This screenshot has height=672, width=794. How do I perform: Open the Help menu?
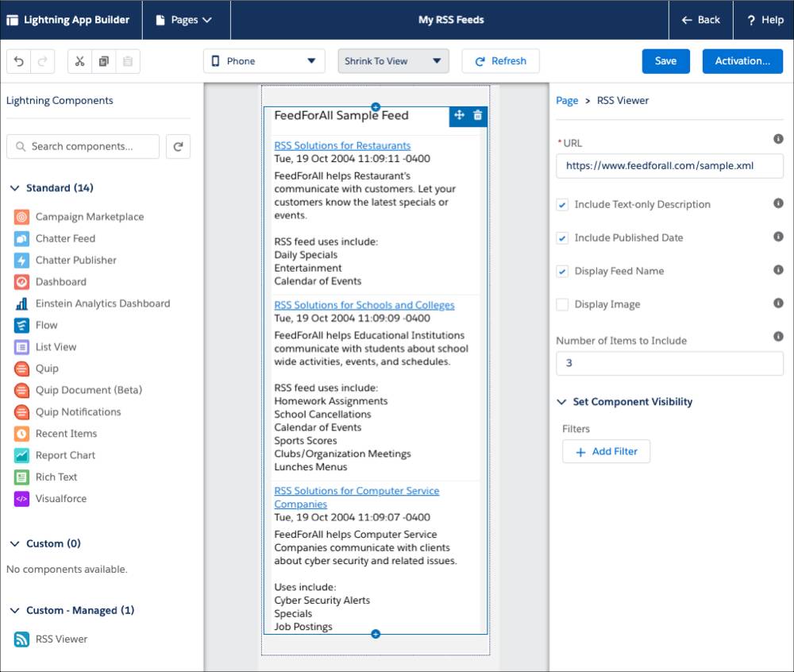tap(764, 20)
